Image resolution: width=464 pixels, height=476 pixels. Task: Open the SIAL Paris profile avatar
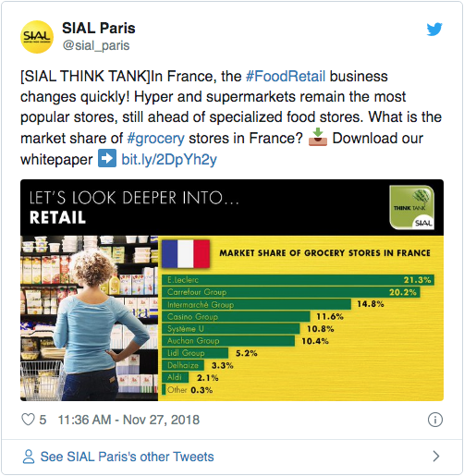click(x=37, y=37)
